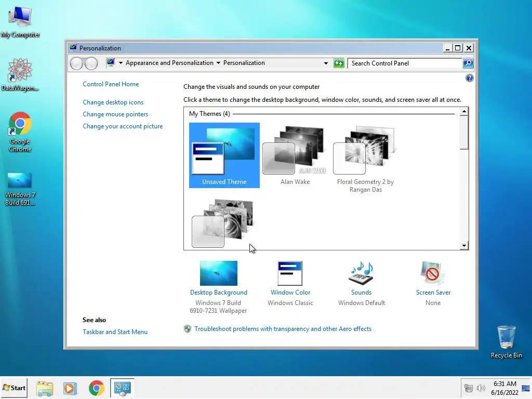532x399 pixels.
Task: Apply Floral Geometry 2 by Rangan Das theme
Action: point(365,159)
